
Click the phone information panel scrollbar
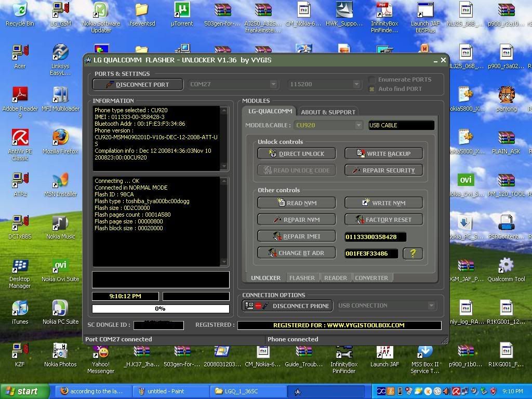click(x=224, y=138)
